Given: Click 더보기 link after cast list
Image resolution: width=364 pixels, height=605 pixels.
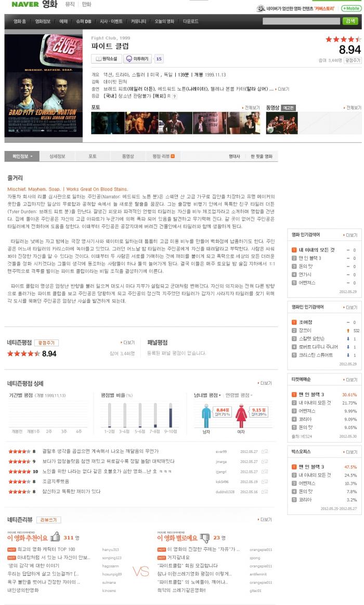Looking at the screenshot, I should point(283,89).
